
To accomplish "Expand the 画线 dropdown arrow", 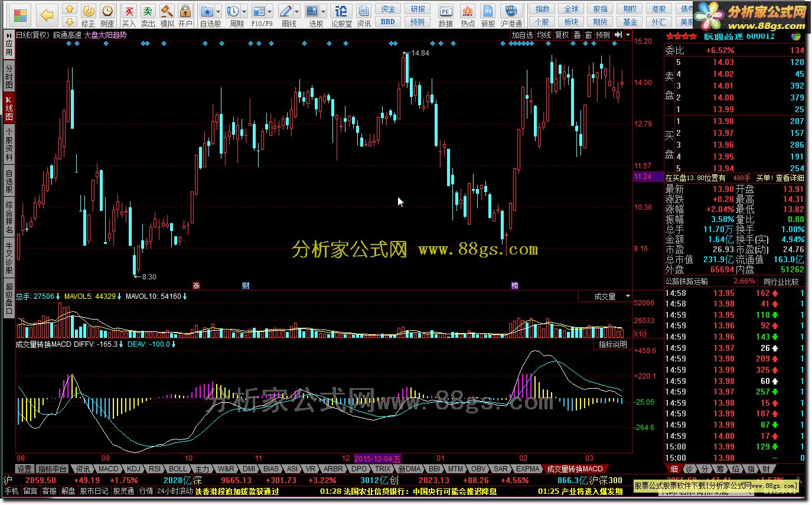I will pyautogui.click(x=297, y=11).
